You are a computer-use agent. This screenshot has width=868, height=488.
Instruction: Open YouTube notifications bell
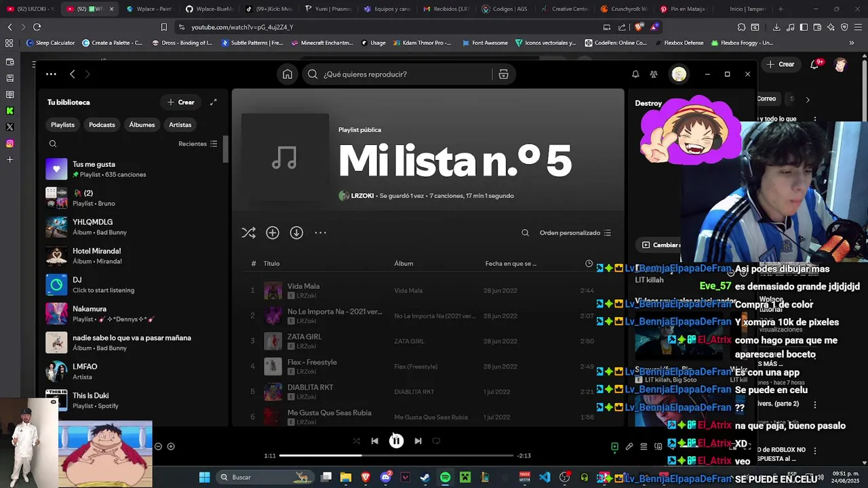tap(815, 64)
